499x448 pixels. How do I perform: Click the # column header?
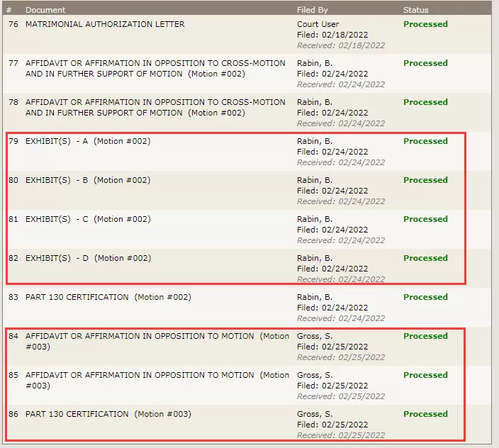(9, 10)
